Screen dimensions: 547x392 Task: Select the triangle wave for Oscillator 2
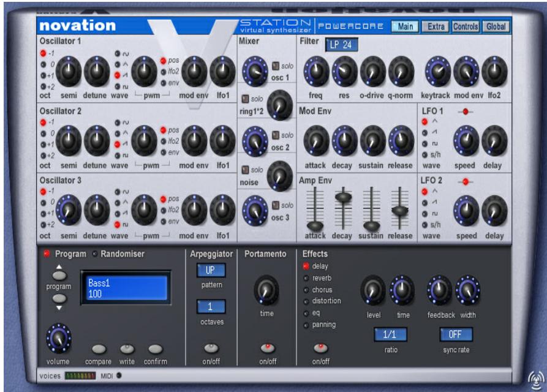[118, 134]
